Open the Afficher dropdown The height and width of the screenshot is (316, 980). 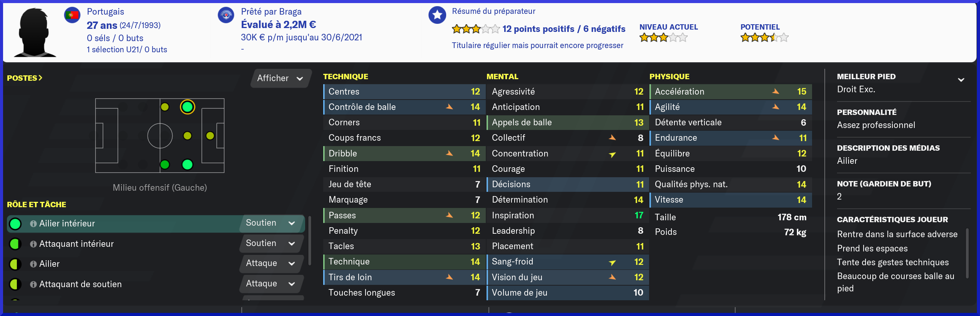point(280,78)
